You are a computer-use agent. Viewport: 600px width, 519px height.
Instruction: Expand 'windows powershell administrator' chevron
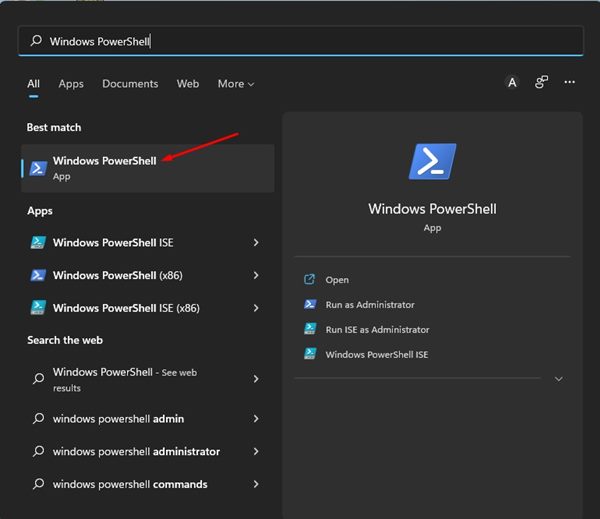(x=256, y=451)
